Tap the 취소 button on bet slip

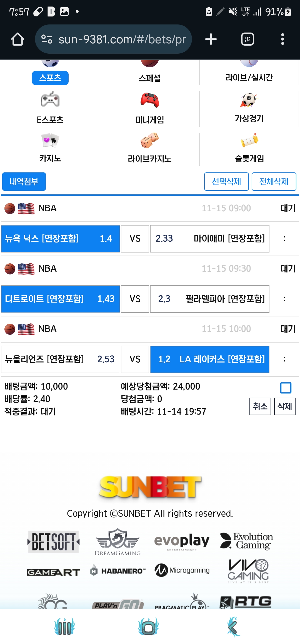[x=260, y=406]
